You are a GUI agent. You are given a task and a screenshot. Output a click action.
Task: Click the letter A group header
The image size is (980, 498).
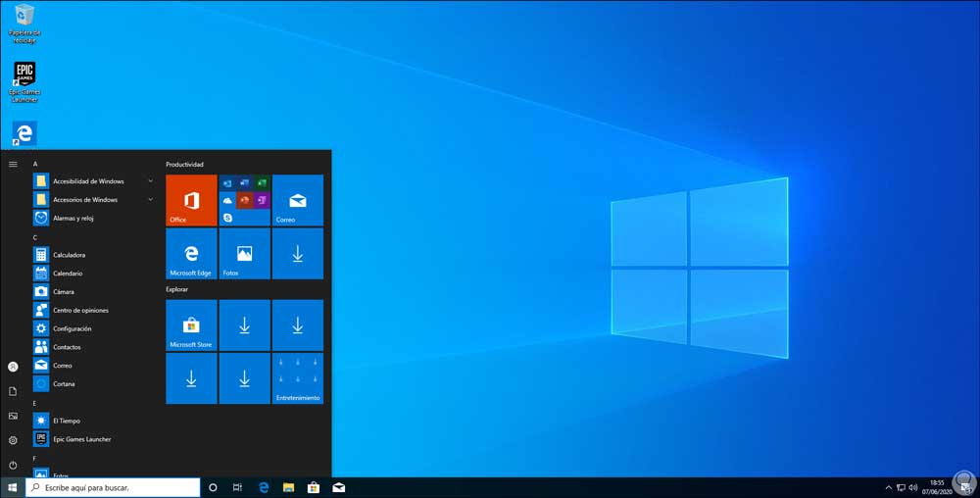click(x=35, y=164)
